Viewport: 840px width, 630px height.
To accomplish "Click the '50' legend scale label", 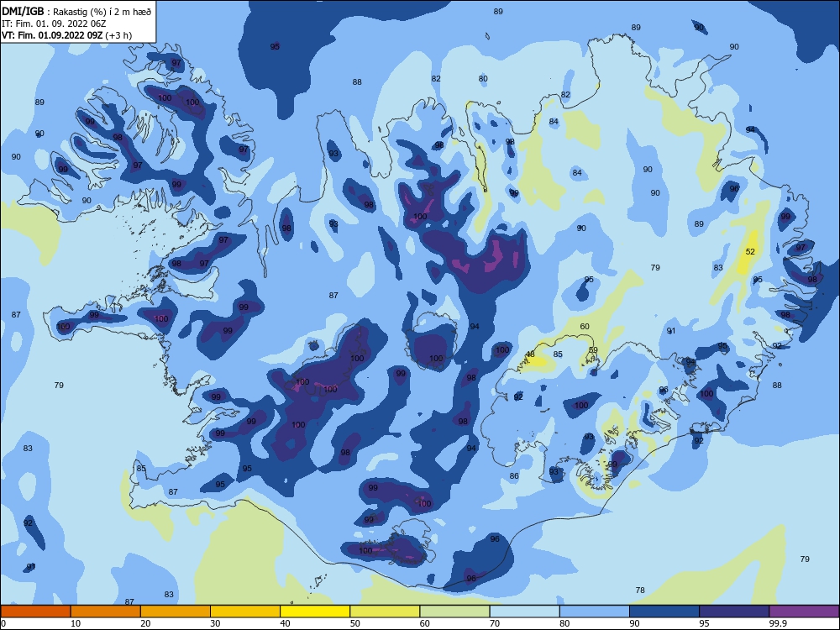I will (x=355, y=623).
